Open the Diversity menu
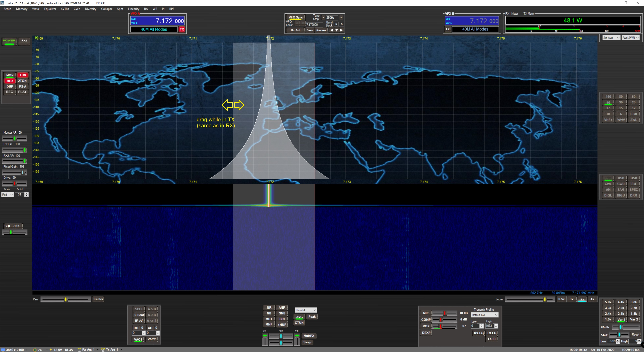This screenshot has width=644, height=352. tap(91, 9)
